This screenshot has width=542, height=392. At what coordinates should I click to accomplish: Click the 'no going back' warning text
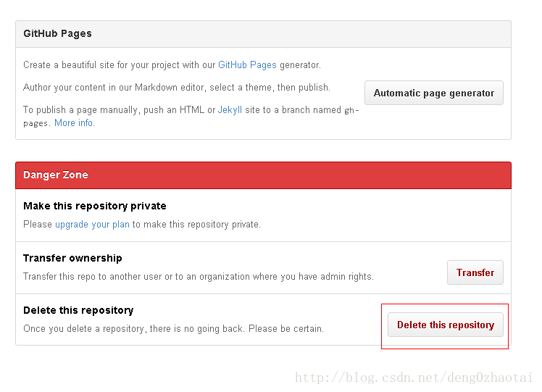[x=173, y=328]
